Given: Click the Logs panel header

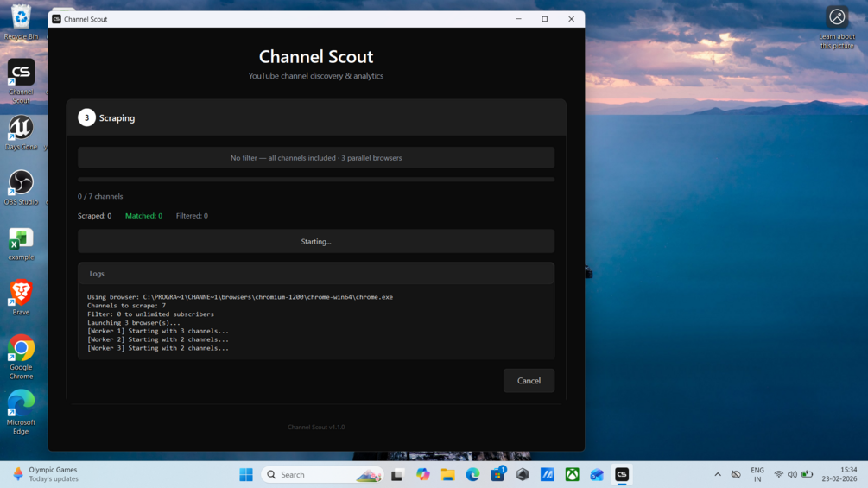Looking at the screenshot, I should (x=316, y=273).
